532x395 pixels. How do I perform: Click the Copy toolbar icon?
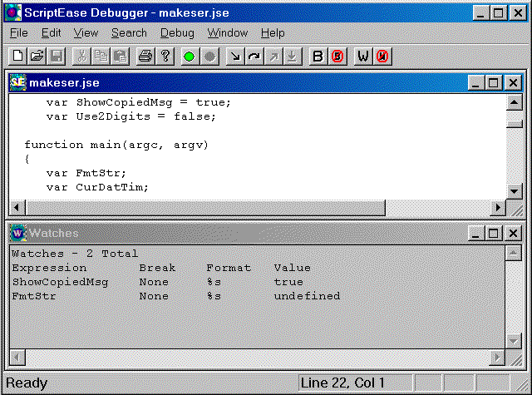pos(101,56)
